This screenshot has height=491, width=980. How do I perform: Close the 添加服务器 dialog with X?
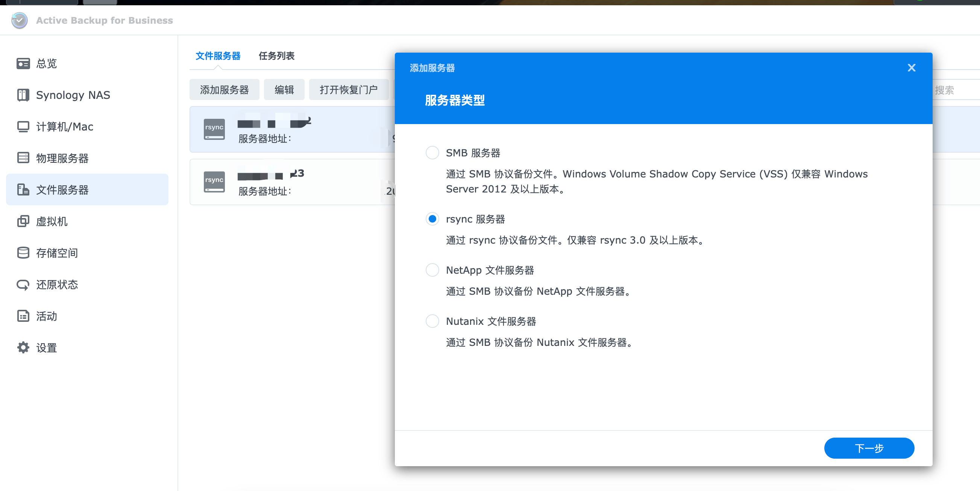(x=912, y=68)
